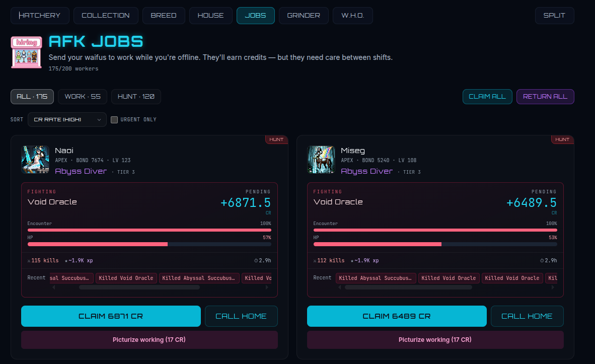Click right arrow in Naoi's recent log
Viewport: 595px width, 364px height.
point(267,287)
